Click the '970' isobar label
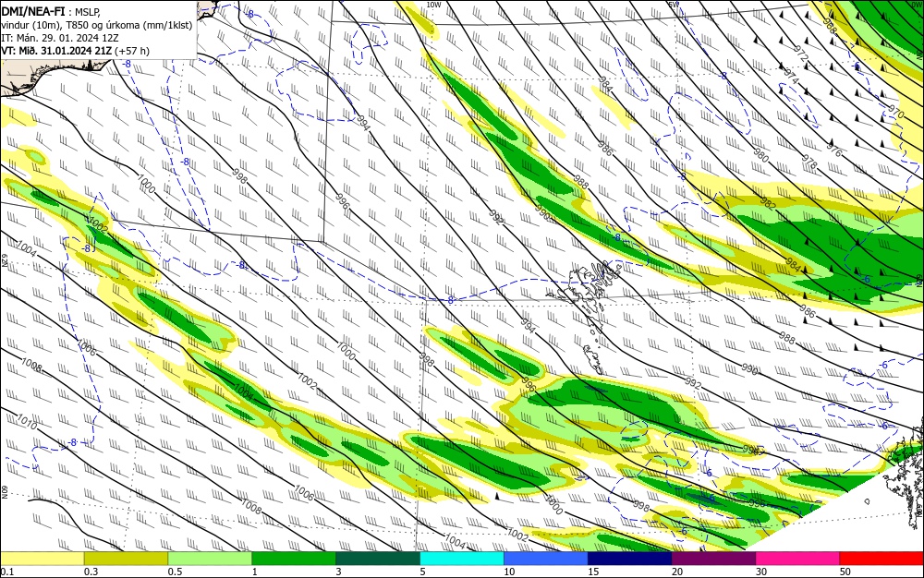The height and width of the screenshot is (578, 924). 895,111
